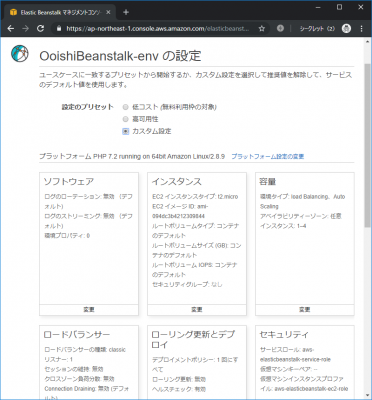The image size is (372, 400).
Task: Click 変更 under the ソフトウェア card
Action: click(x=89, y=310)
